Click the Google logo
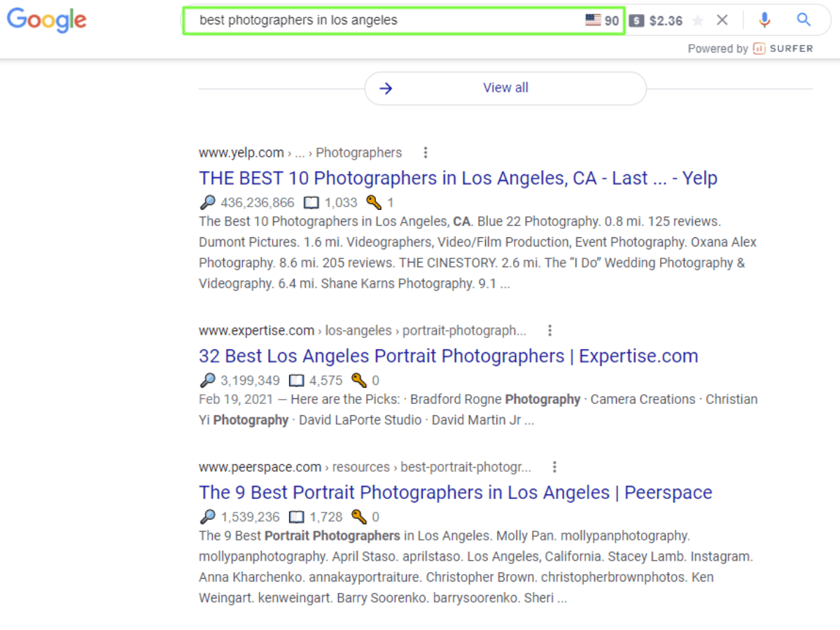 click(46, 20)
